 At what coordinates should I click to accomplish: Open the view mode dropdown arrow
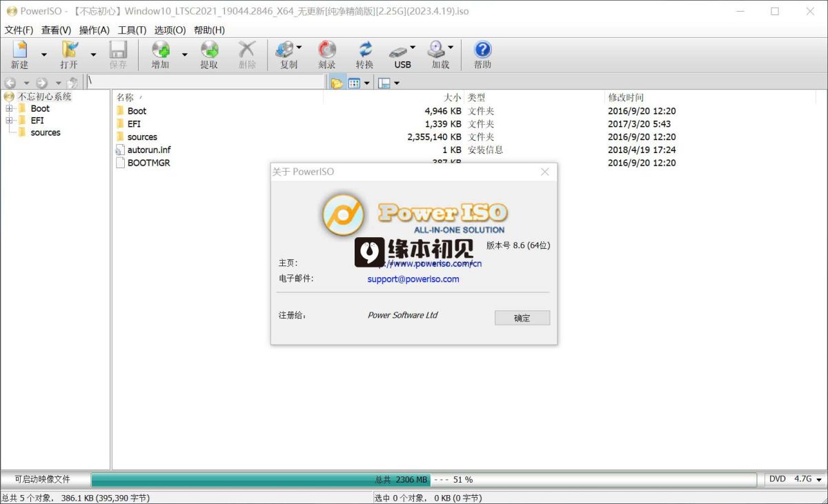click(367, 83)
